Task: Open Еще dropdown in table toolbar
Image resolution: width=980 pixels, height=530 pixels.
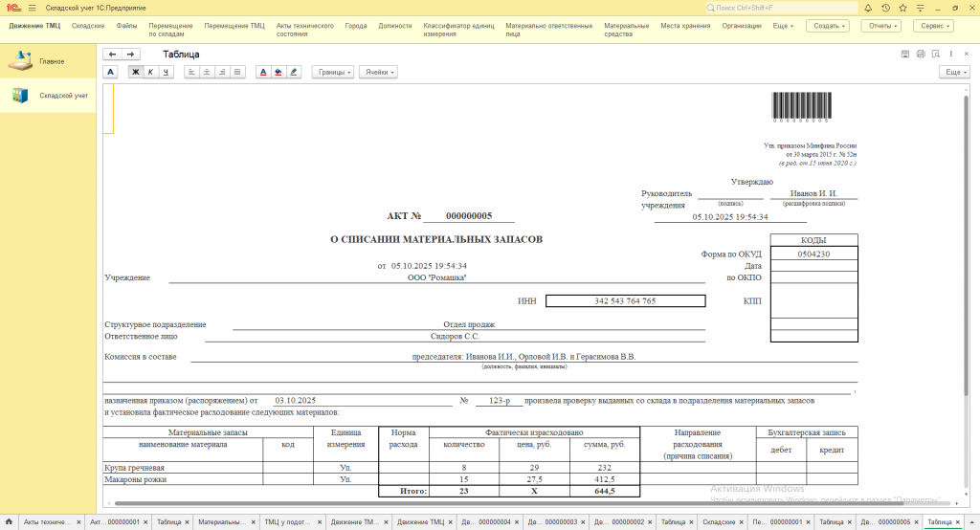Action: click(955, 72)
